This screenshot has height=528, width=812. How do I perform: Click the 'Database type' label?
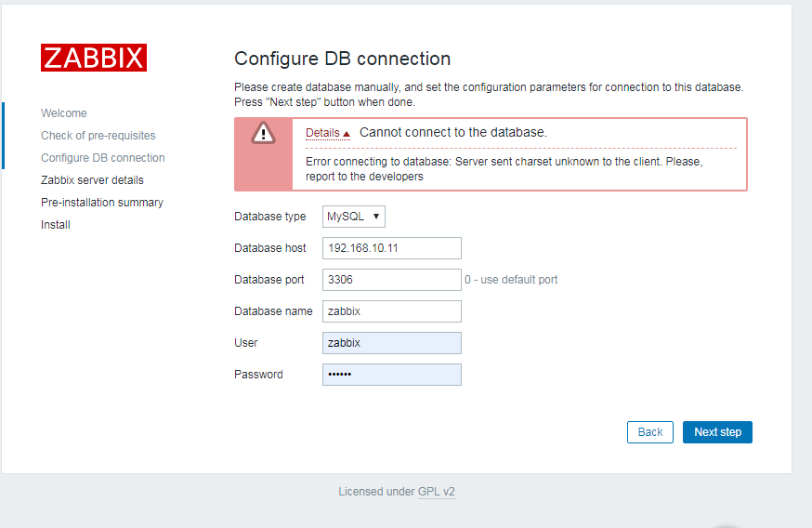269,217
